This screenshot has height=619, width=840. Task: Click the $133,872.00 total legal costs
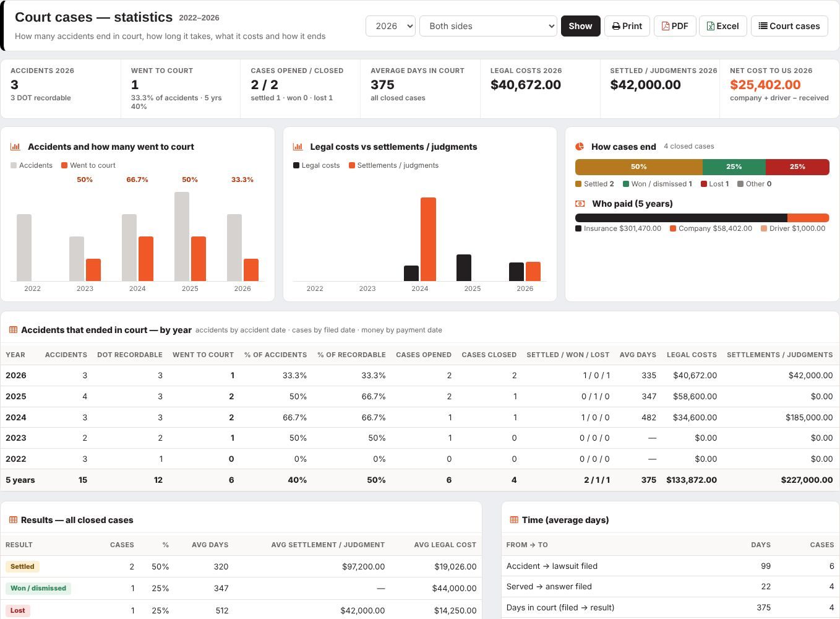[x=692, y=480]
